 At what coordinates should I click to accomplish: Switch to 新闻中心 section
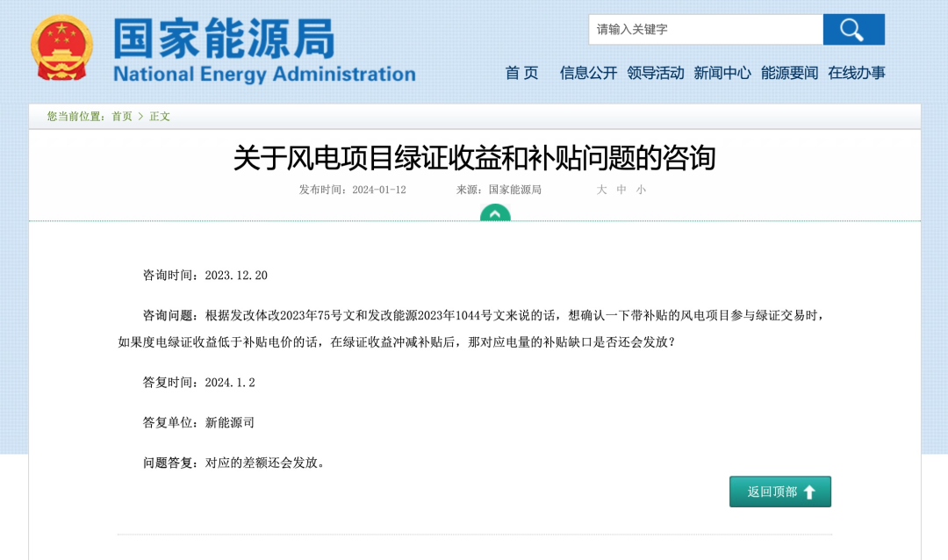722,74
